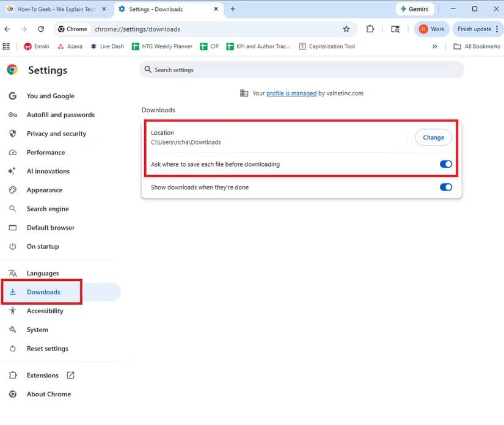Open the Languages translation icon

[x=13, y=273]
